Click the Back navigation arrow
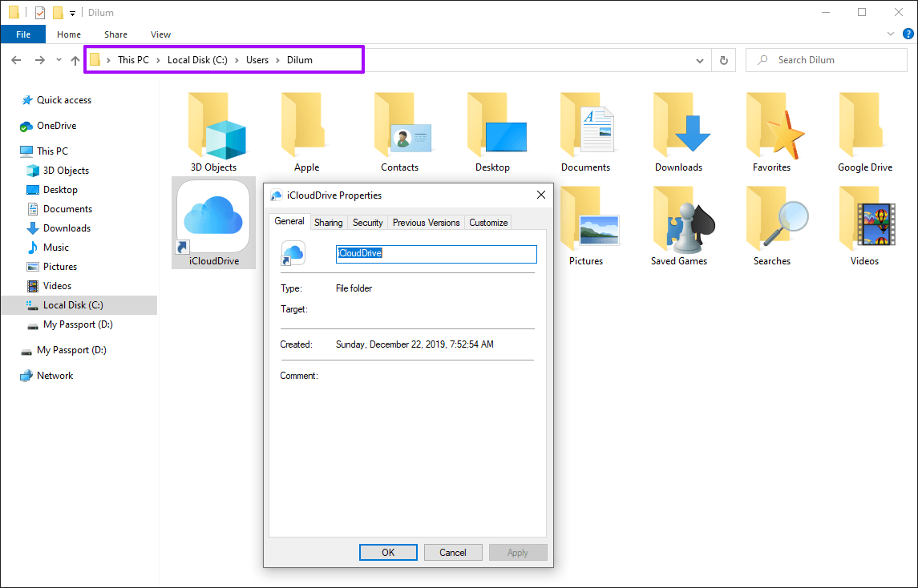Image resolution: width=918 pixels, height=588 pixels. click(x=16, y=59)
